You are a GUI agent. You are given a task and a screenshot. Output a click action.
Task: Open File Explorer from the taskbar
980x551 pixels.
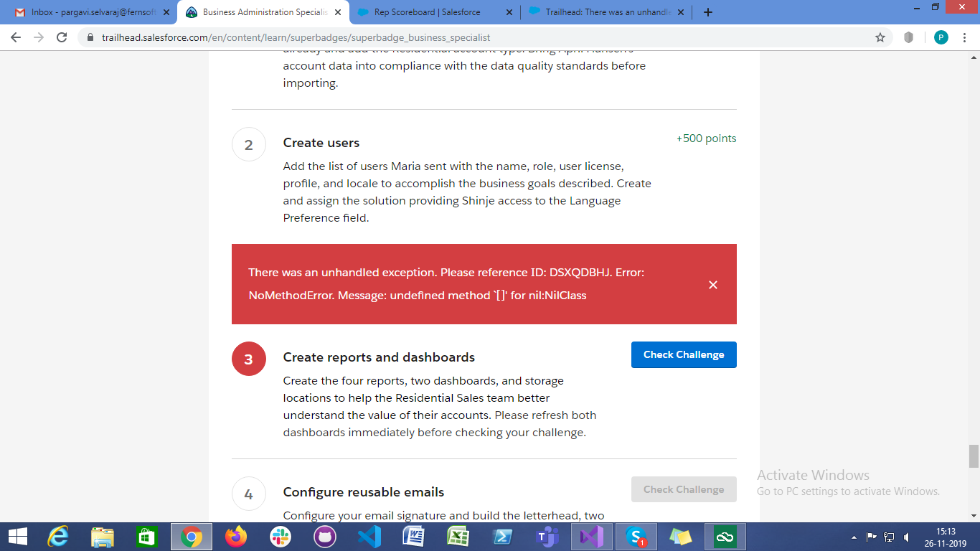point(103,537)
